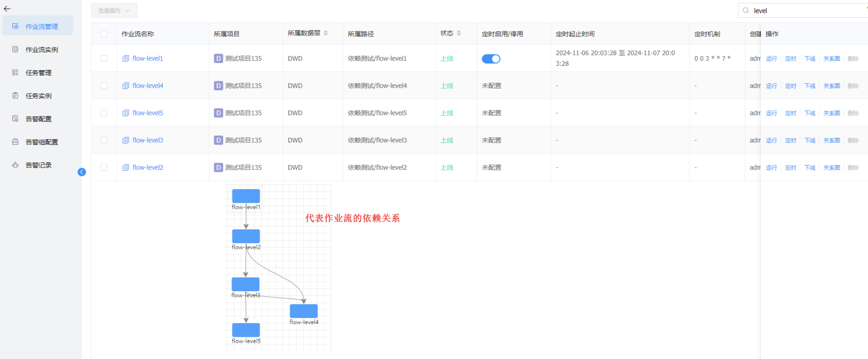
Task: Check the checkbox for flow-level4 row
Action: pyautogui.click(x=104, y=85)
